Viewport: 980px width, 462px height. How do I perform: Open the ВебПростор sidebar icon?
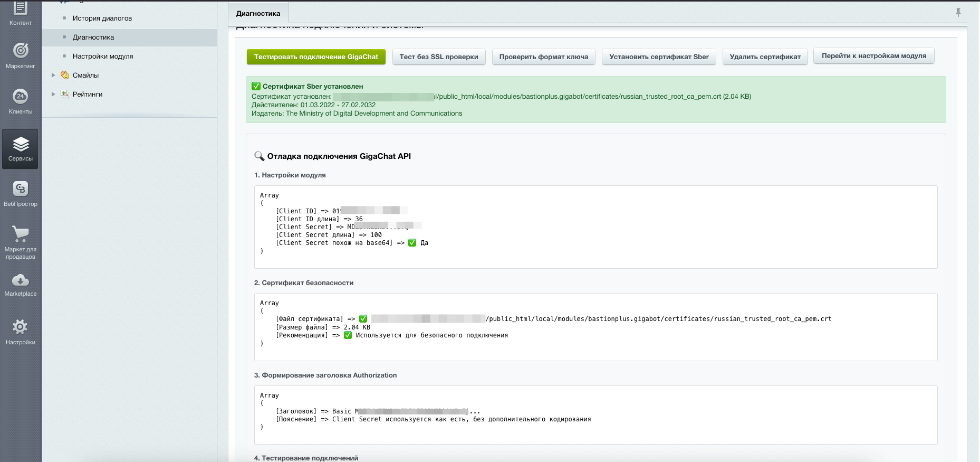(x=21, y=194)
